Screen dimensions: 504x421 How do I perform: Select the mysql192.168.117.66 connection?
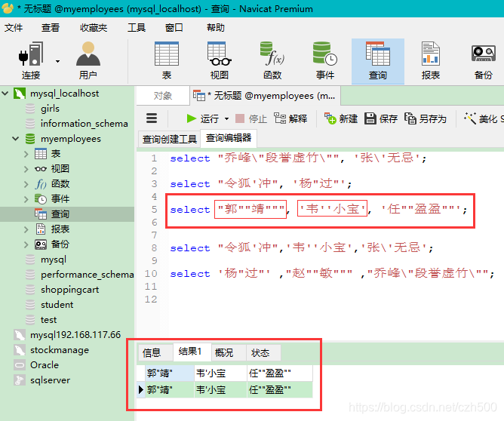tap(75, 335)
